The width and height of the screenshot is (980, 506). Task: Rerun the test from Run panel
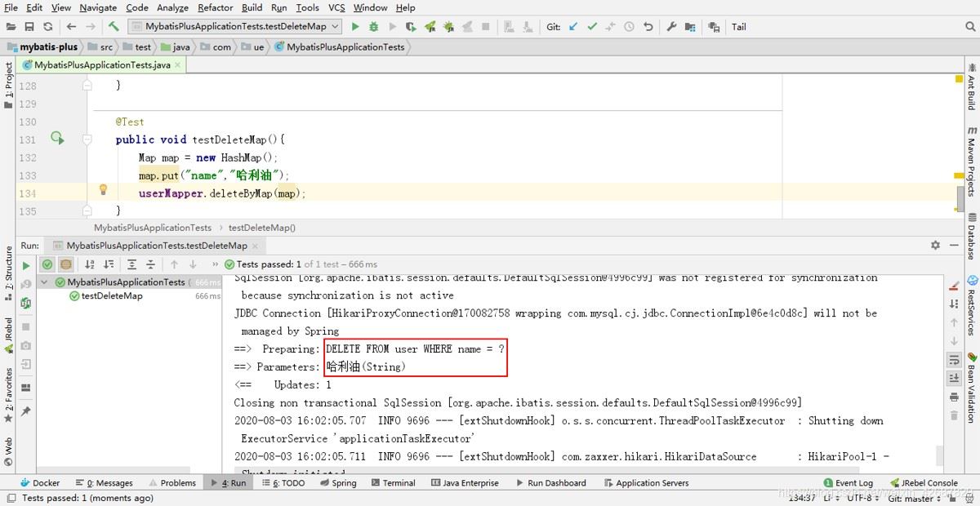click(x=26, y=265)
